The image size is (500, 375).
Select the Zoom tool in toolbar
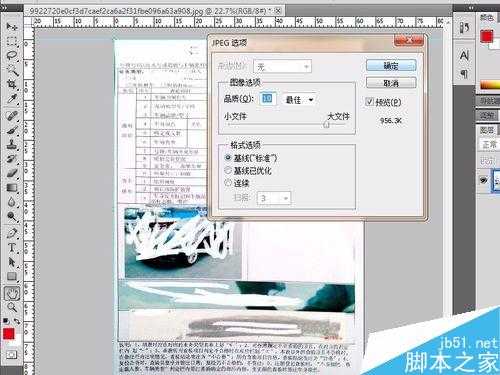[x=12, y=307]
